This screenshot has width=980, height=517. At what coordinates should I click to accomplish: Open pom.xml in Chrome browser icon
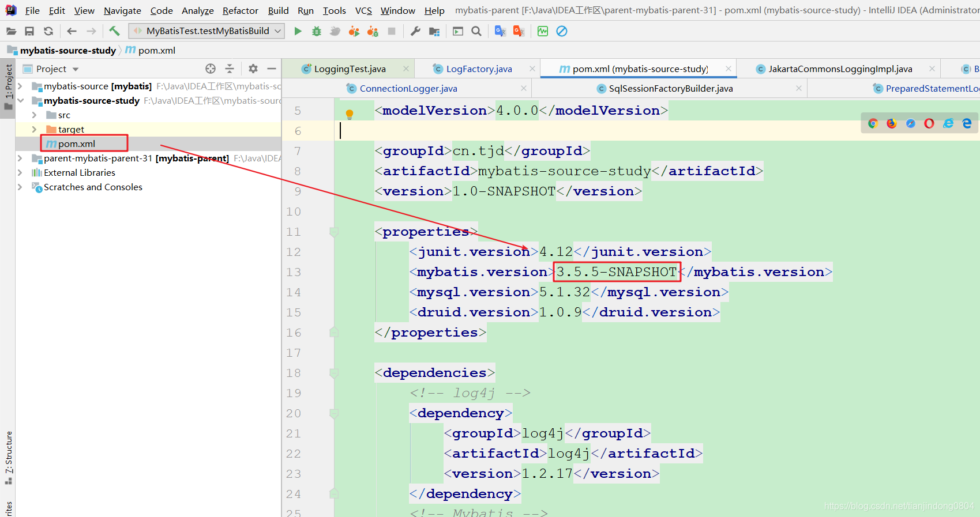pyautogui.click(x=873, y=123)
